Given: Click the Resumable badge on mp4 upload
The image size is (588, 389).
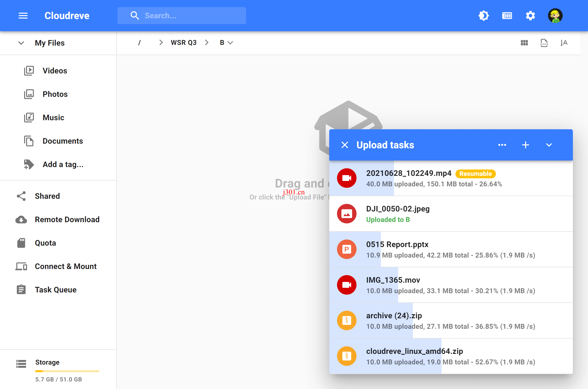Looking at the screenshot, I should pyautogui.click(x=476, y=174).
